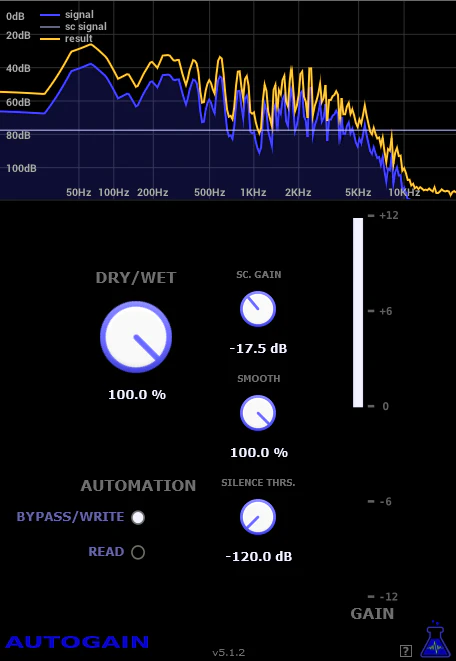Click the blue lab flask logo icon

coord(435,639)
